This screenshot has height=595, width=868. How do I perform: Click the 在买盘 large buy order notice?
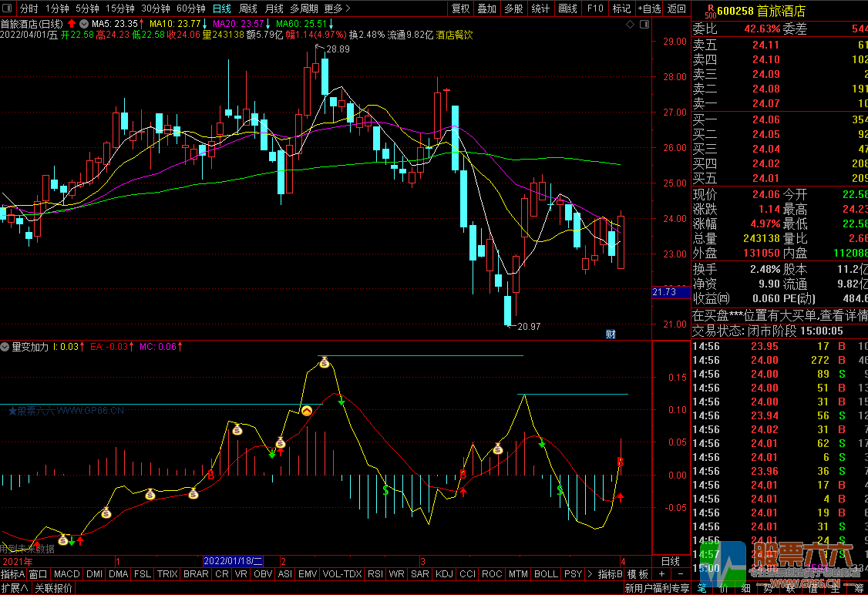tap(780, 315)
